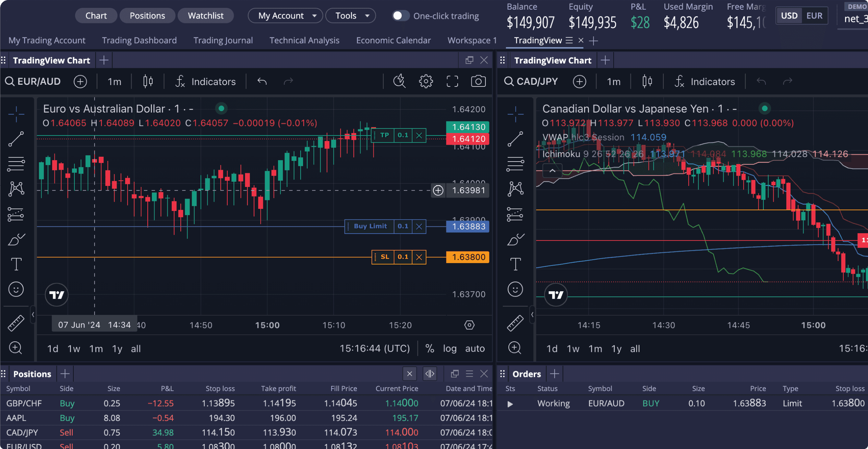Open the Trading Journal tab
Screen dimensions: 868x449
(223, 40)
